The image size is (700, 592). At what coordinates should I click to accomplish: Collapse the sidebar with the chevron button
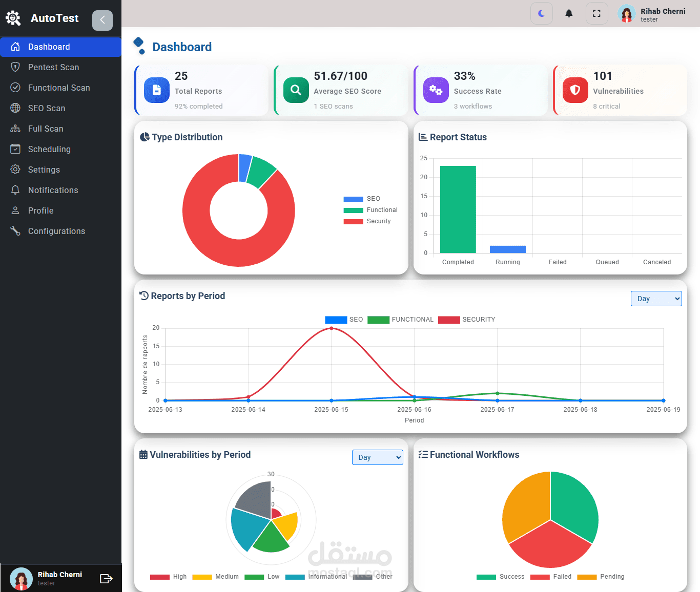tap(102, 20)
